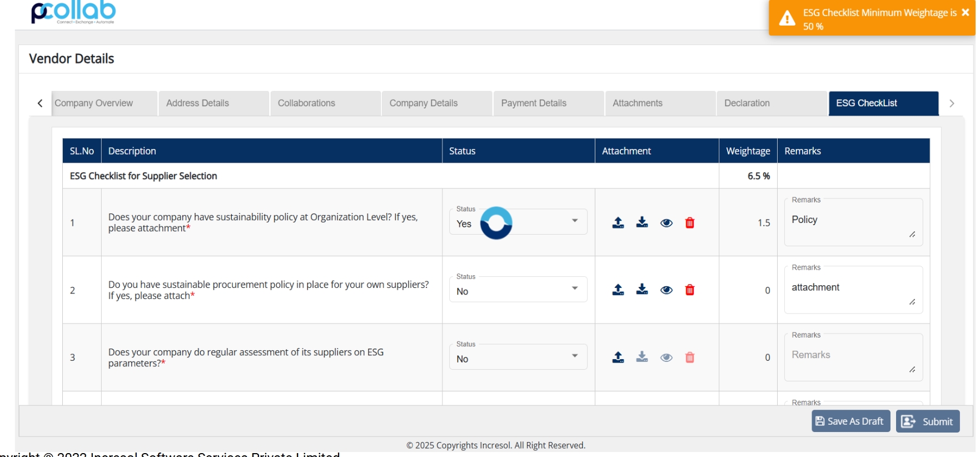Image resolution: width=980 pixels, height=457 pixels.
Task: Delete attachment for sustainable procurement row 2
Action: [690, 290]
